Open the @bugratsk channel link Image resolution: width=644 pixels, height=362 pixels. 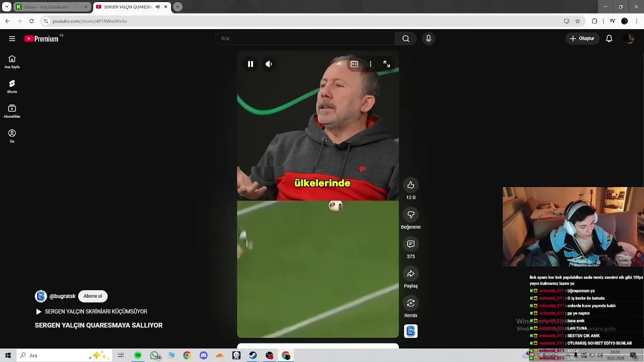click(62, 296)
